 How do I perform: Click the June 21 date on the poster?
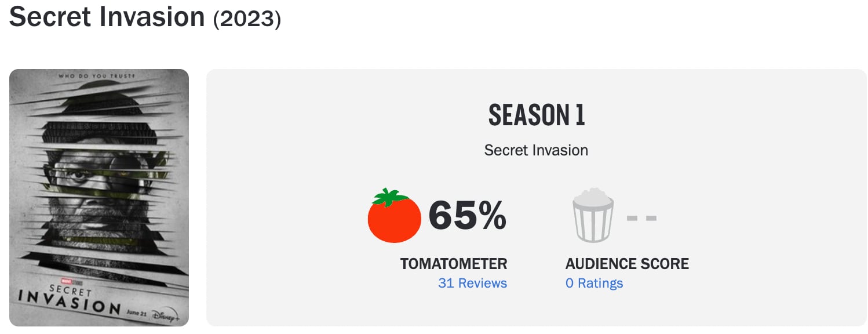pyautogui.click(x=137, y=311)
